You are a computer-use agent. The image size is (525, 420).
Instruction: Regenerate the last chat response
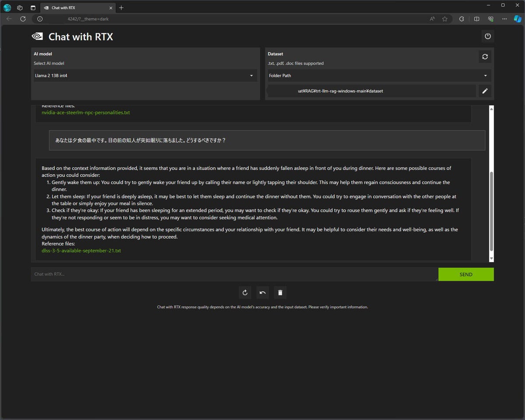(245, 292)
